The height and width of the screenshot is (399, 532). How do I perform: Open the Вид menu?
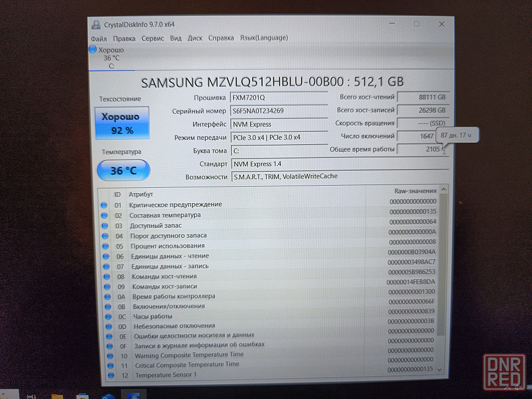point(176,38)
